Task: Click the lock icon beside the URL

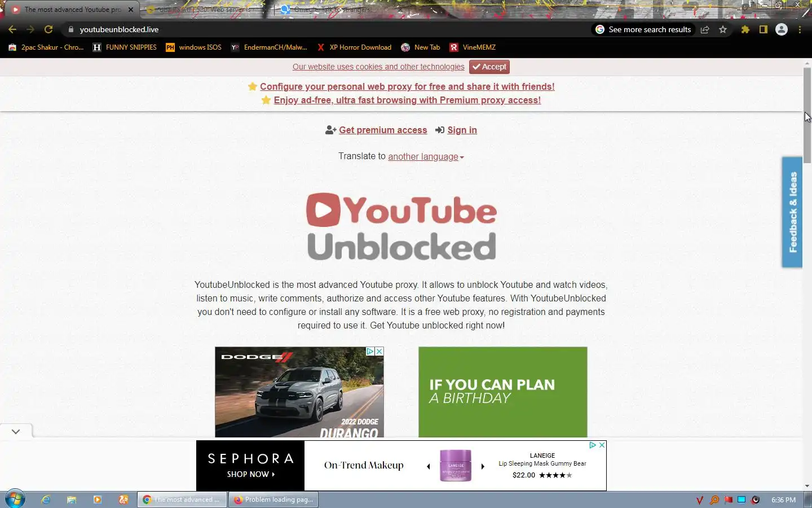Action: 71,29
